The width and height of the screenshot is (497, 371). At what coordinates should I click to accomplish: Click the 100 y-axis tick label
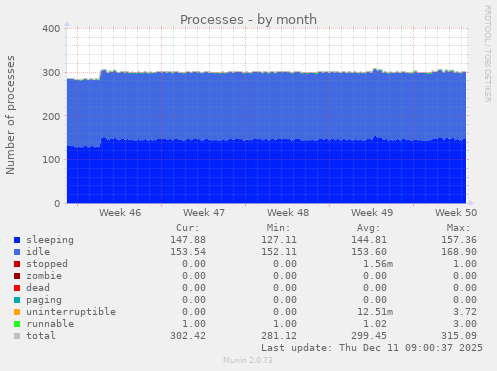pos(51,160)
